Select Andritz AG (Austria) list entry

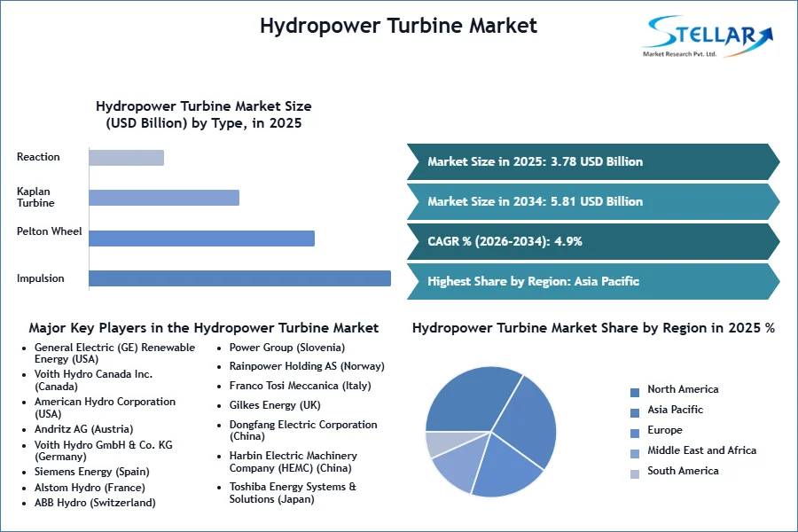[83, 429]
